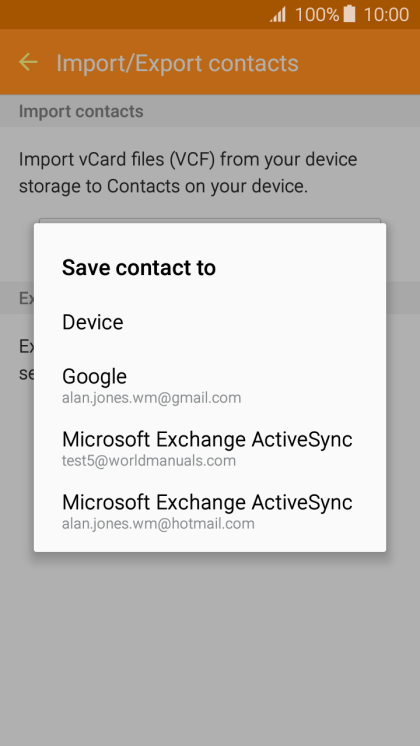
Task: Tap the battery icon in status bar
Action: click(350, 14)
